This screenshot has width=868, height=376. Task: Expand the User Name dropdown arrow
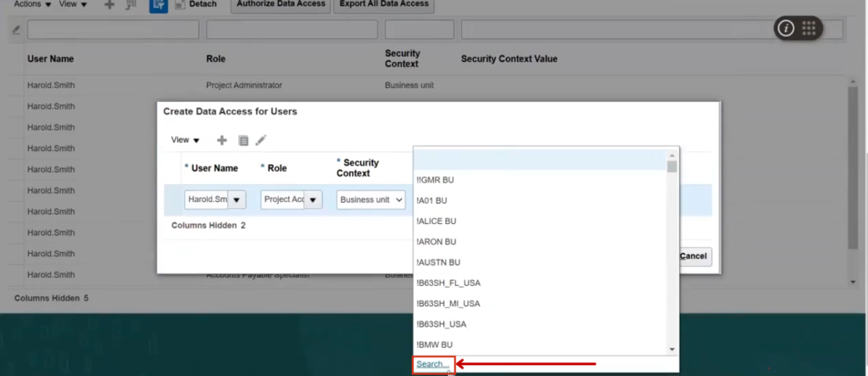pos(236,200)
